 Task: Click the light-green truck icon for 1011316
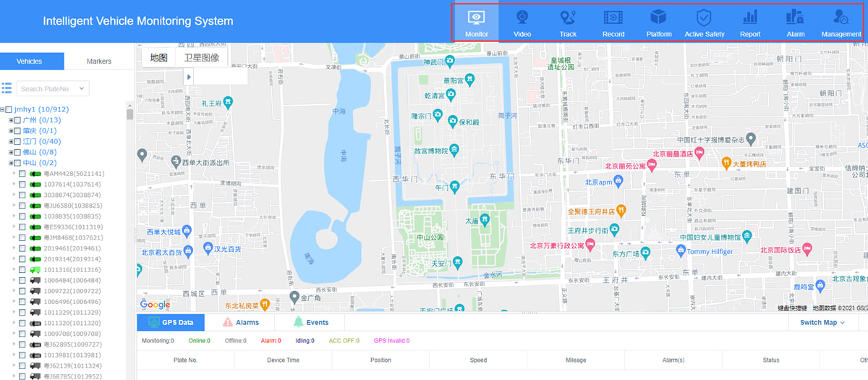coord(36,270)
